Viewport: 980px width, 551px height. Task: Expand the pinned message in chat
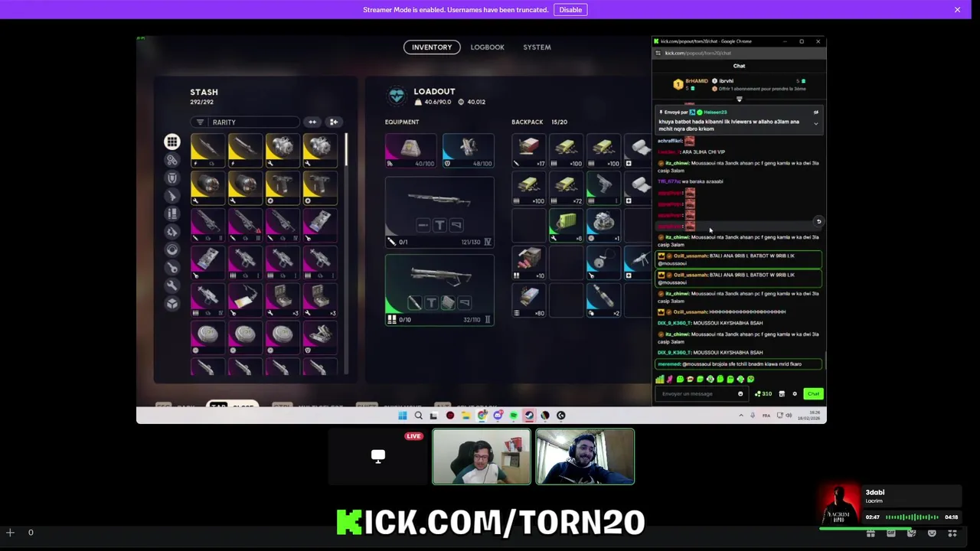(815, 123)
